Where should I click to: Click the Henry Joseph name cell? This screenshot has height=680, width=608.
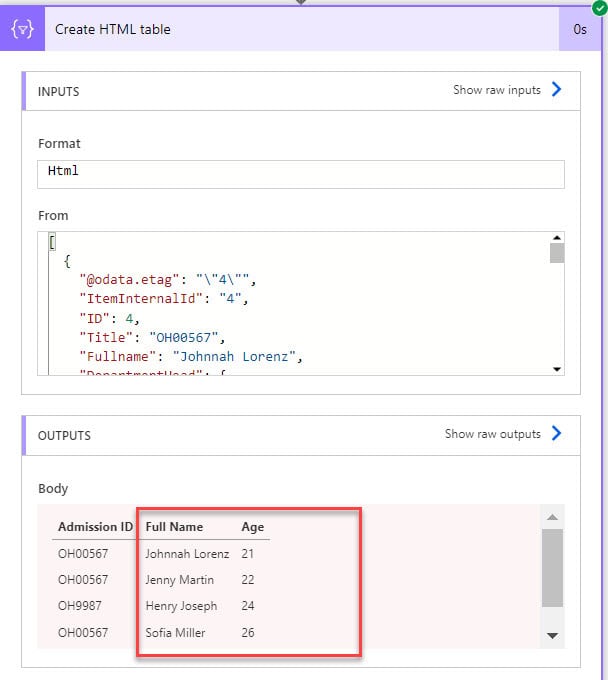(181, 606)
